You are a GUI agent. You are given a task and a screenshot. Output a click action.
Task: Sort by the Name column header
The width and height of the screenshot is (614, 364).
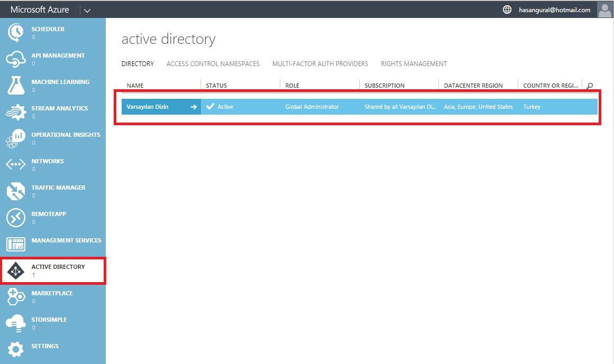pyautogui.click(x=135, y=86)
